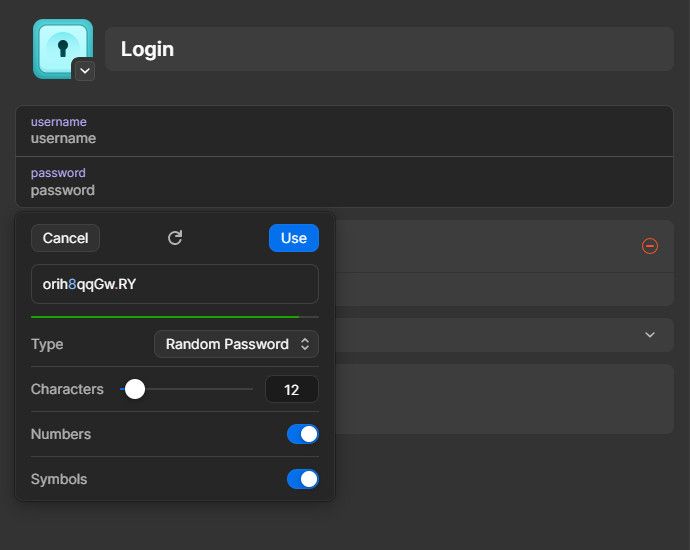Click the blue Use button
This screenshot has width=690, height=550.
[x=294, y=238]
